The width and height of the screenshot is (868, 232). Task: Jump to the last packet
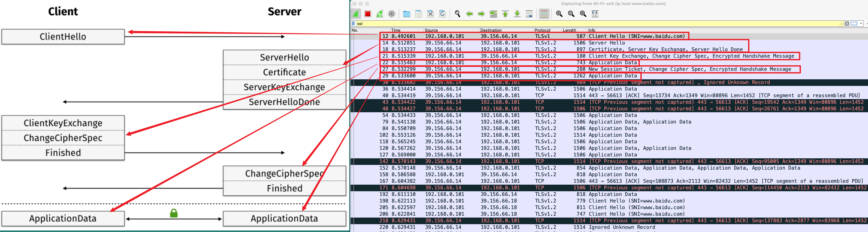pyautogui.click(x=517, y=14)
